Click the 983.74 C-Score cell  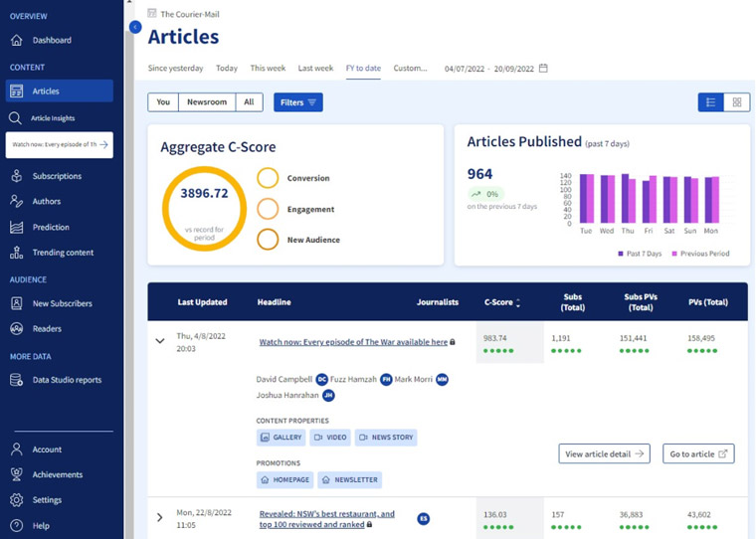pyautogui.click(x=509, y=343)
